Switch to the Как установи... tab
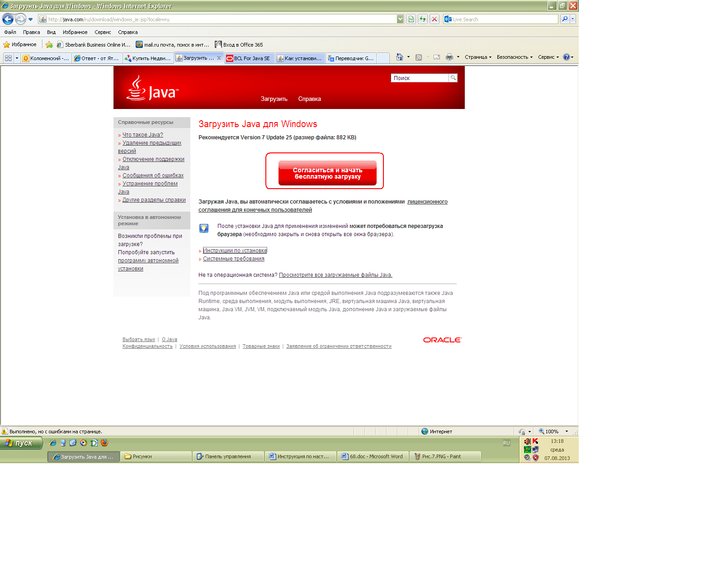Viewport: 713px width, 588px height. [x=301, y=58]
